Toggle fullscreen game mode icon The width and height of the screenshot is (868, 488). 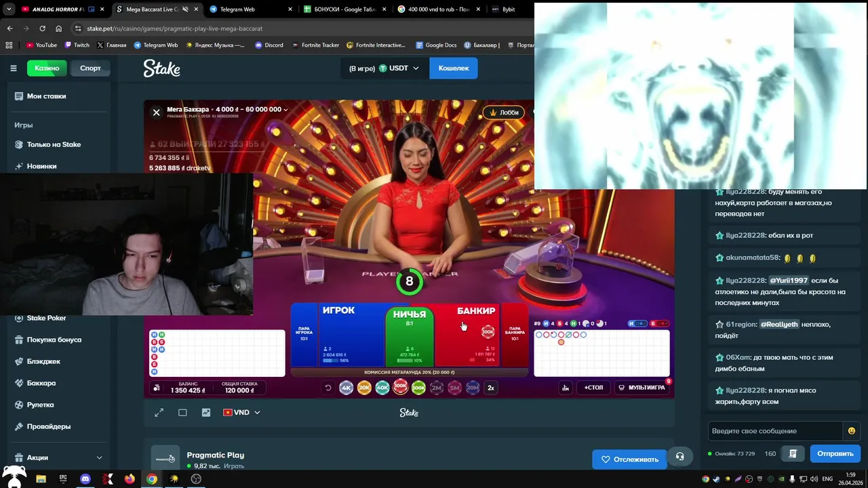(159, 412)
